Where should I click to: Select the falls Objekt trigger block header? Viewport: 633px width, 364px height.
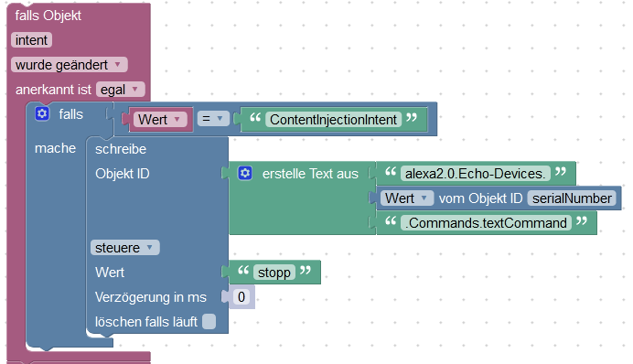48,16
